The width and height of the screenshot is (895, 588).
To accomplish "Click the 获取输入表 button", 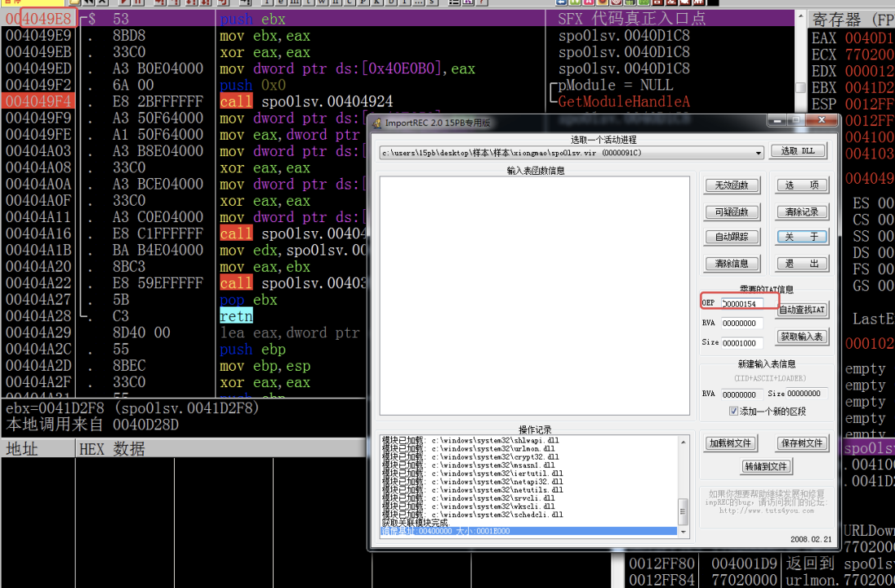I will pyautogui.click(x=802, y=336).
